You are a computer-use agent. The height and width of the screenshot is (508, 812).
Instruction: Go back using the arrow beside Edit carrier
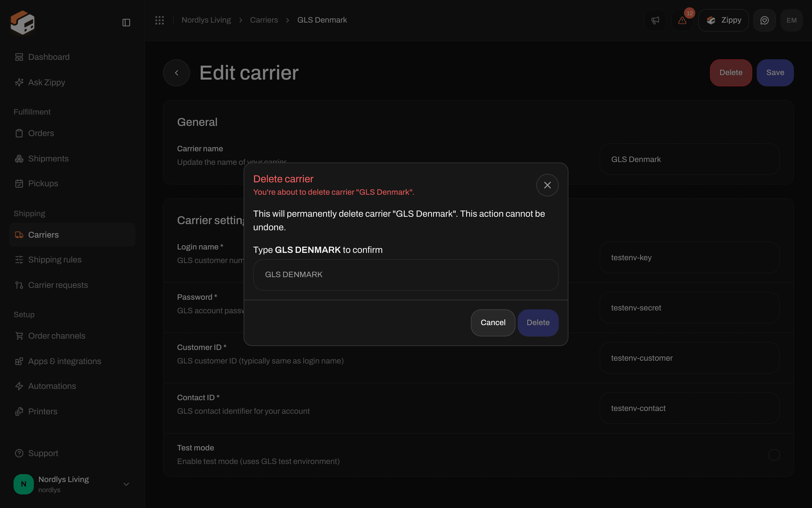tap(176, 73)
